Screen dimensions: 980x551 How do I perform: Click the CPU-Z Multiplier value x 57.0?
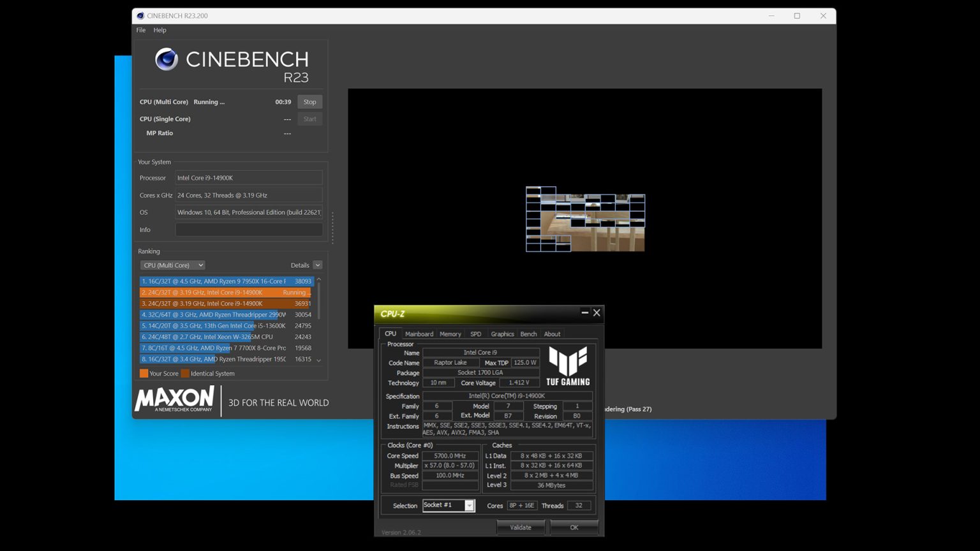pos(450,466)
